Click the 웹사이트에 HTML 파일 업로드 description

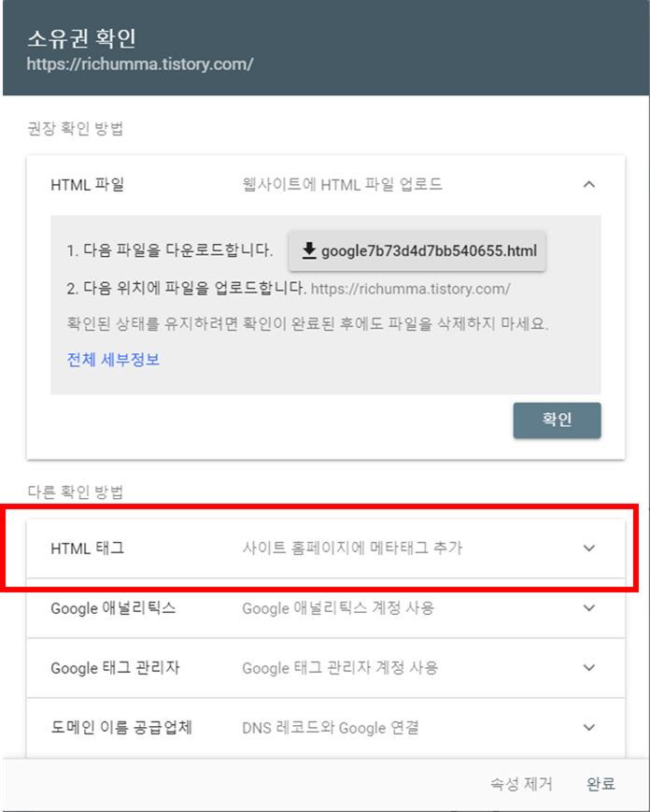(342, 184)
